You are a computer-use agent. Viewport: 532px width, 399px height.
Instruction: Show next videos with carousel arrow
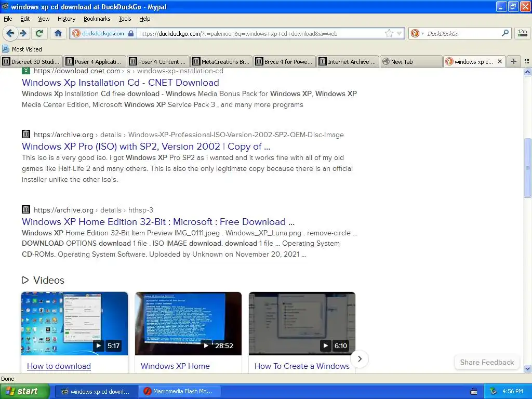pos(360,358)
